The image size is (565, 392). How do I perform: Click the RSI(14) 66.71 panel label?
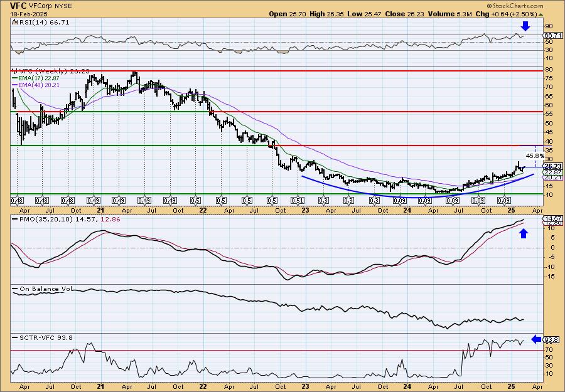pos(43,23)
